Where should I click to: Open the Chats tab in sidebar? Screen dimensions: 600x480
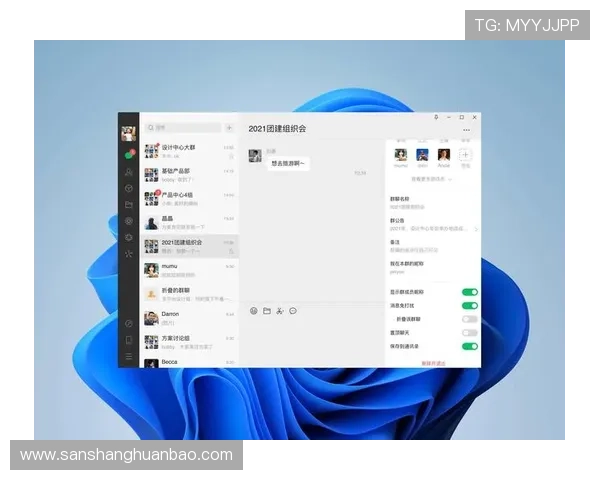pyautogui.click(x=128, y=155)
